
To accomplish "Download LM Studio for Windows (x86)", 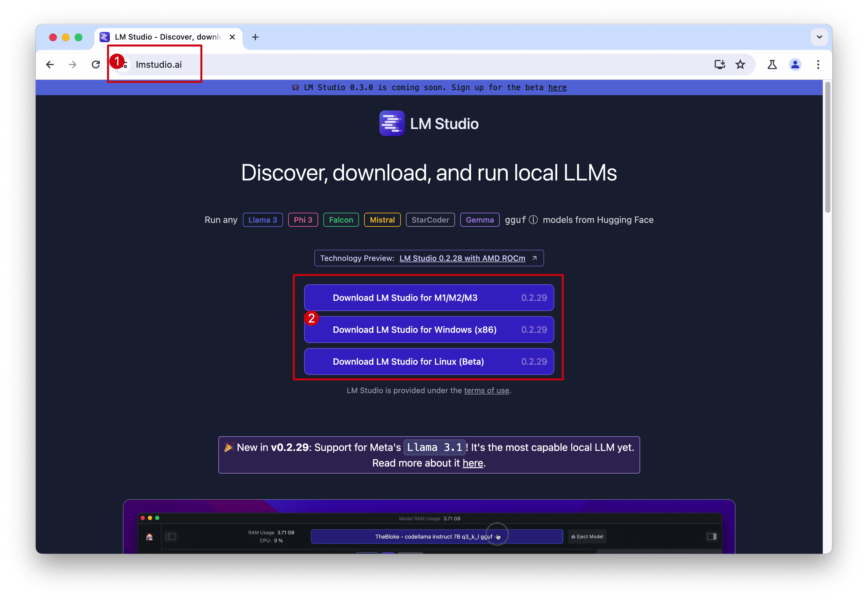I will [x=429, y=329].
